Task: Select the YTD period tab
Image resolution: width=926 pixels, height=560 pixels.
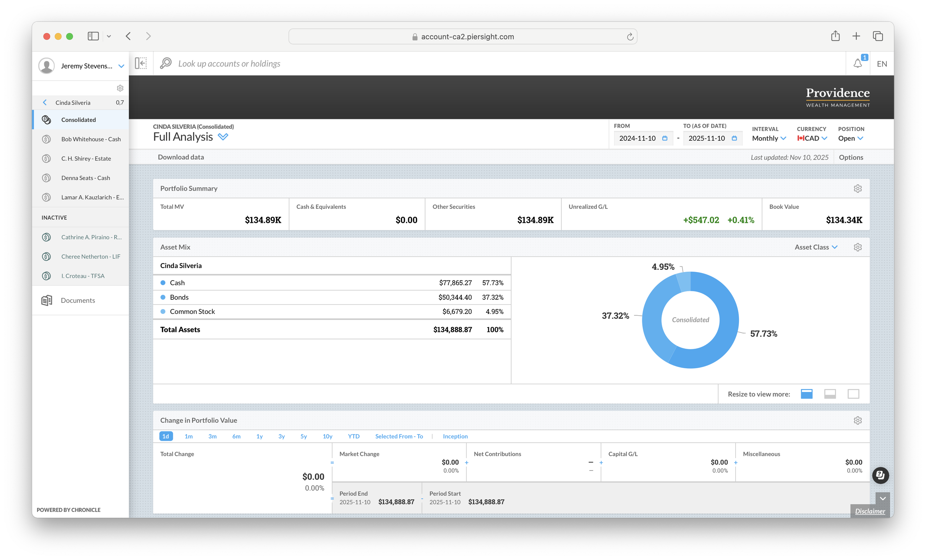Action: 353,436
